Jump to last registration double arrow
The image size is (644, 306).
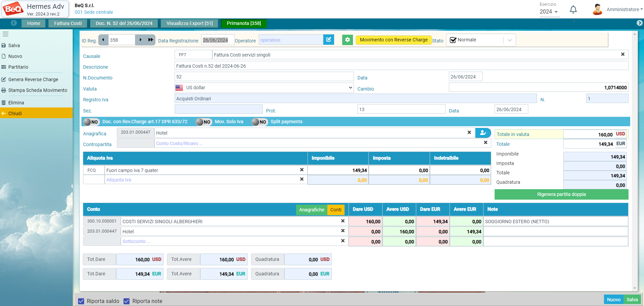150,40
